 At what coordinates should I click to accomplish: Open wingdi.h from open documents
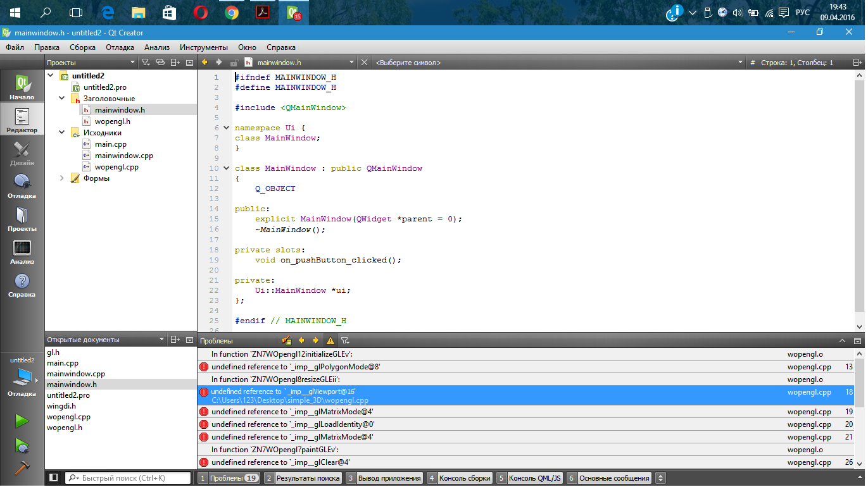coord(61,406)
